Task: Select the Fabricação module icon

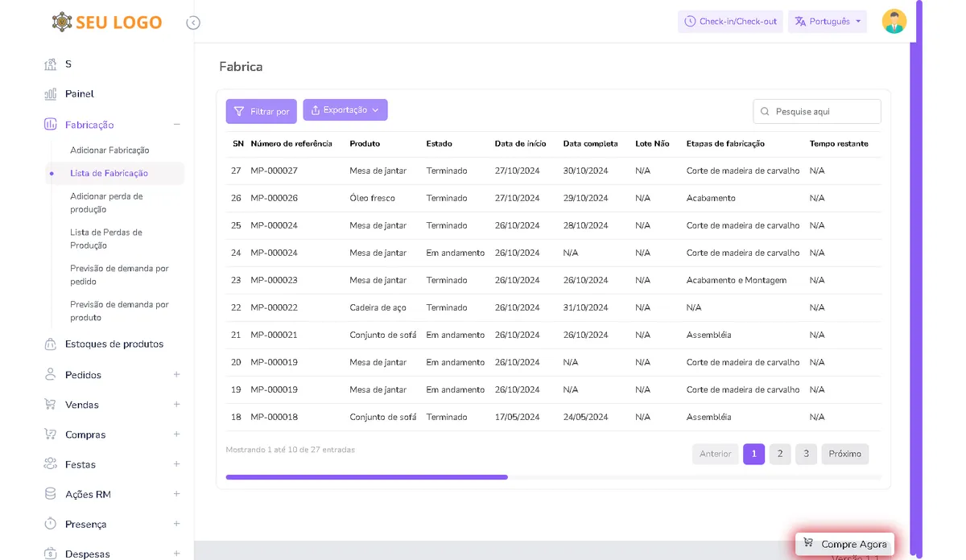Action: (50, 125)
